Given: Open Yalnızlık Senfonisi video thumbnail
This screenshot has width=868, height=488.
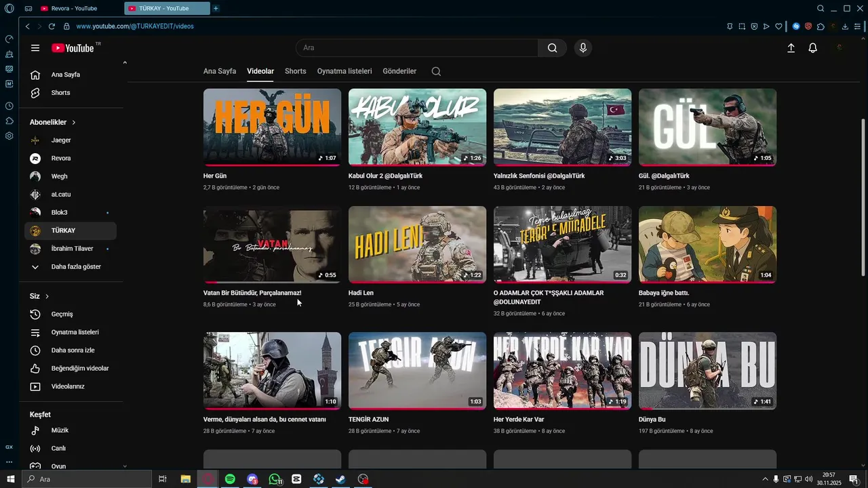Looking at the screenshot, I should (562, 127).
